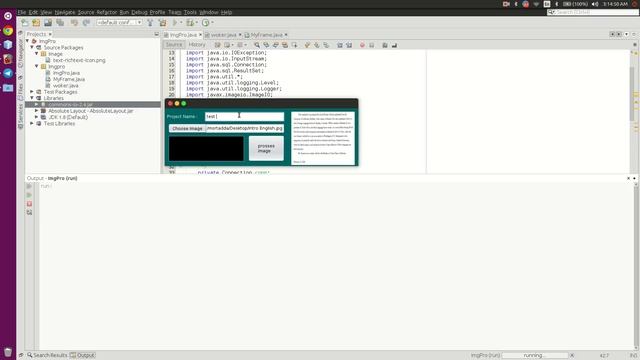Open the File menu
640x360 pixels.
(x=22, y=12)
